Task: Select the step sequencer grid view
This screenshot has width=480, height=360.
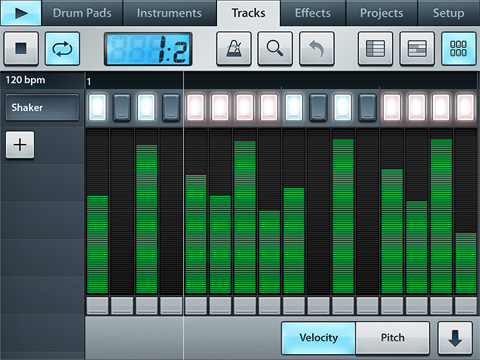Action: tap(459, 48)
